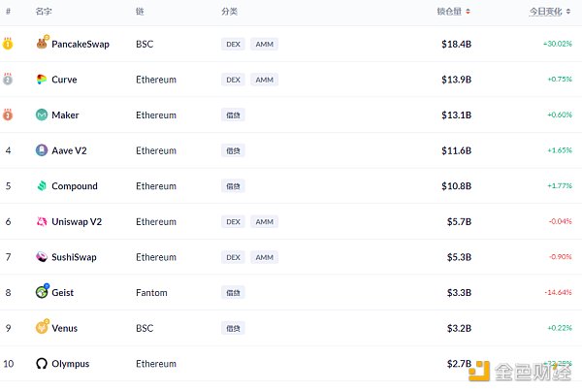Select the 借贷 tag on Maker row

tap(233, 115)
